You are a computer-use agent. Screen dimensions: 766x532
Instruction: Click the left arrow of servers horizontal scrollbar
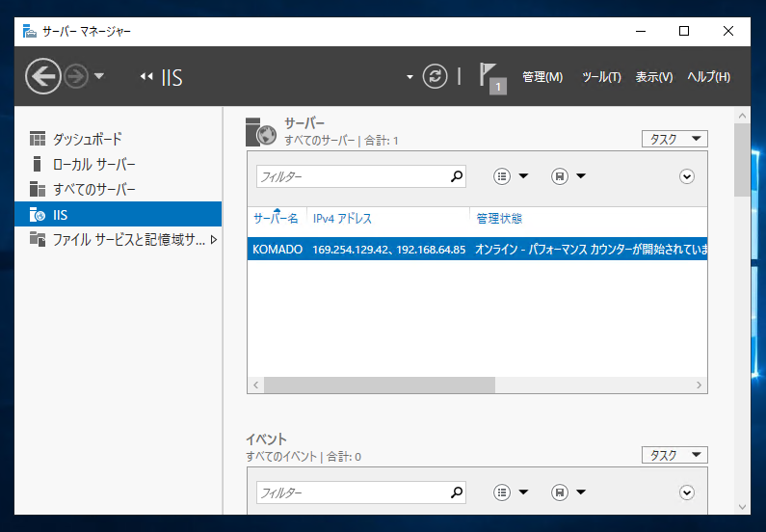tap(256, 385)
